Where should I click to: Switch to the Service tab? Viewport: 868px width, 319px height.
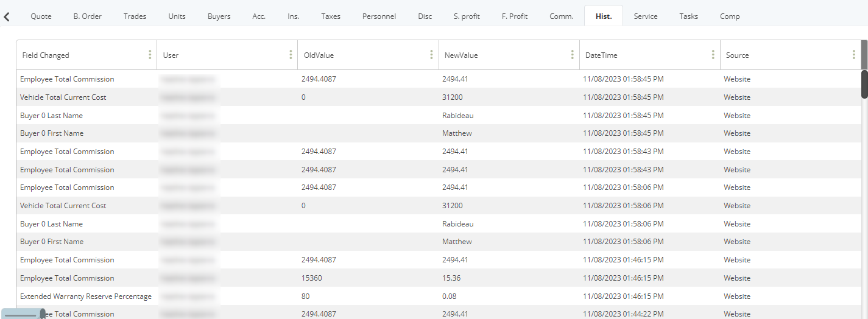coord(646,16)
